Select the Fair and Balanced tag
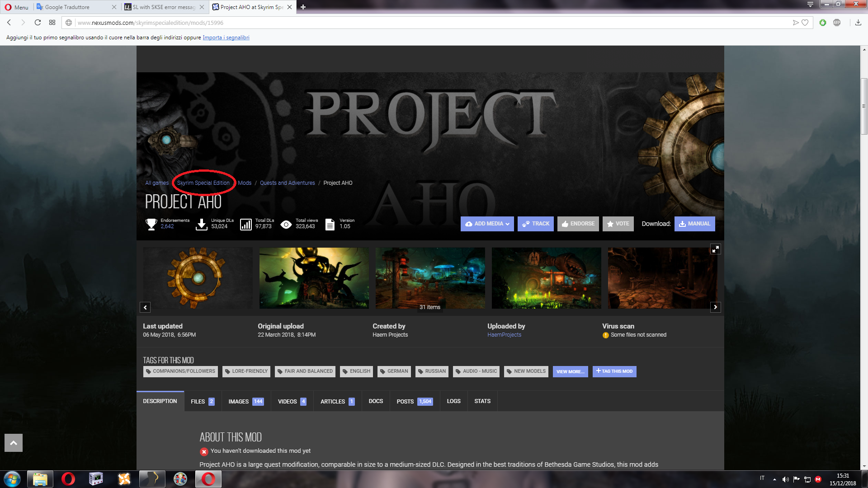This screenshot has height=488, width=868. (305, 371)
